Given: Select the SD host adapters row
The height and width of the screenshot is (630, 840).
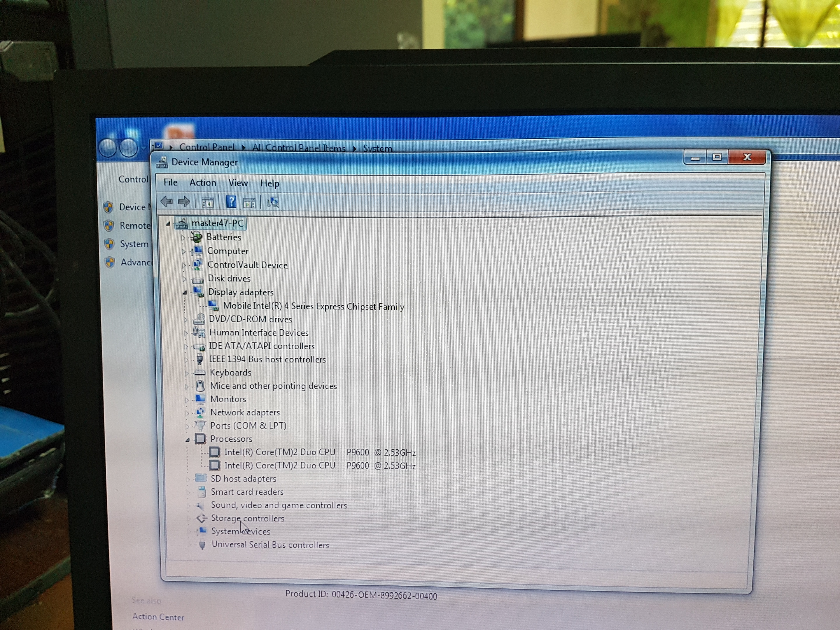Looking at the screenshot, I should tap(244, 479).
